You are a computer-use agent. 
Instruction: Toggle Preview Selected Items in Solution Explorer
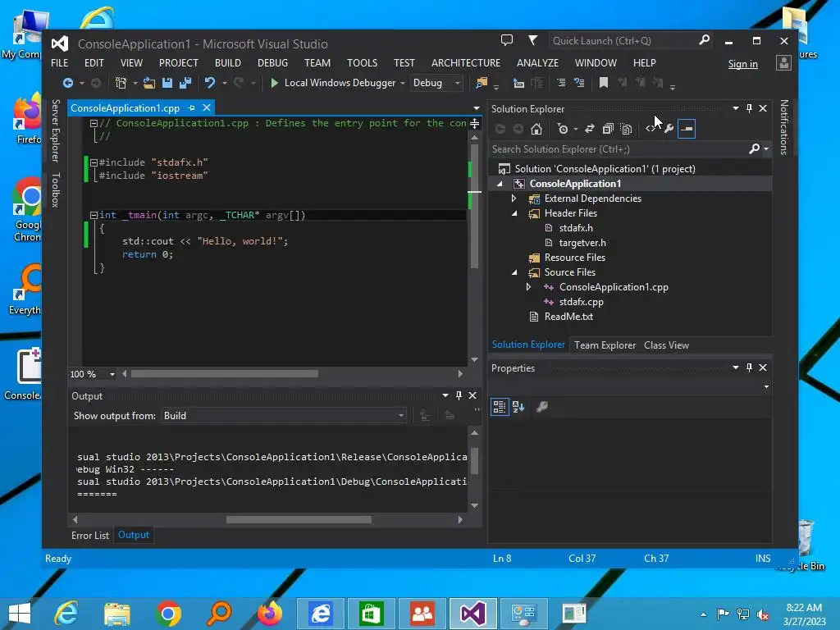coord(687,129)
